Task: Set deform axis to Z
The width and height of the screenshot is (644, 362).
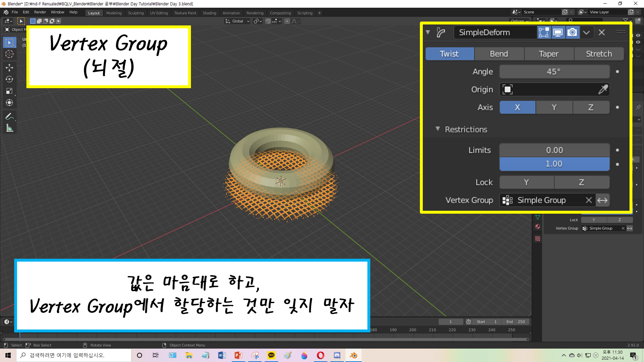Action: [591, 107]
